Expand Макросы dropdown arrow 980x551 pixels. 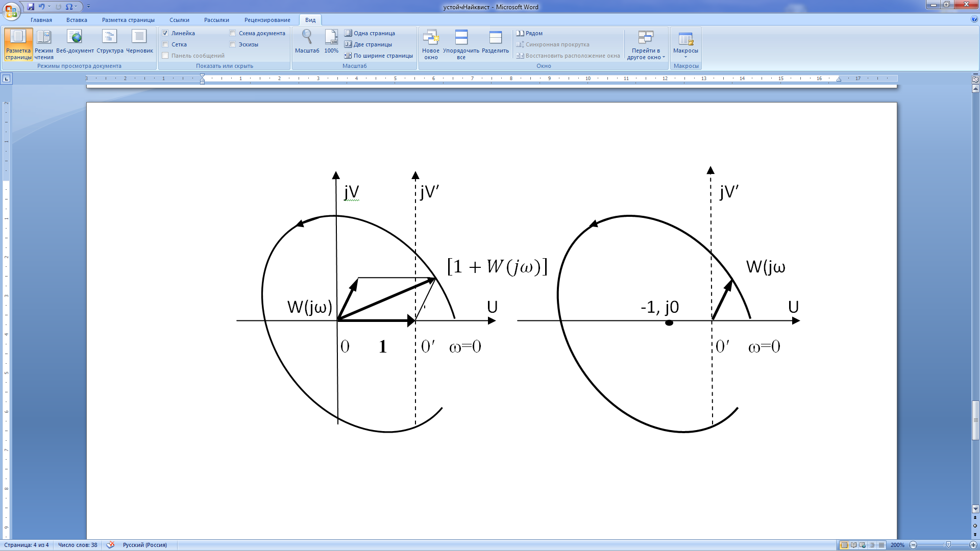685,57
